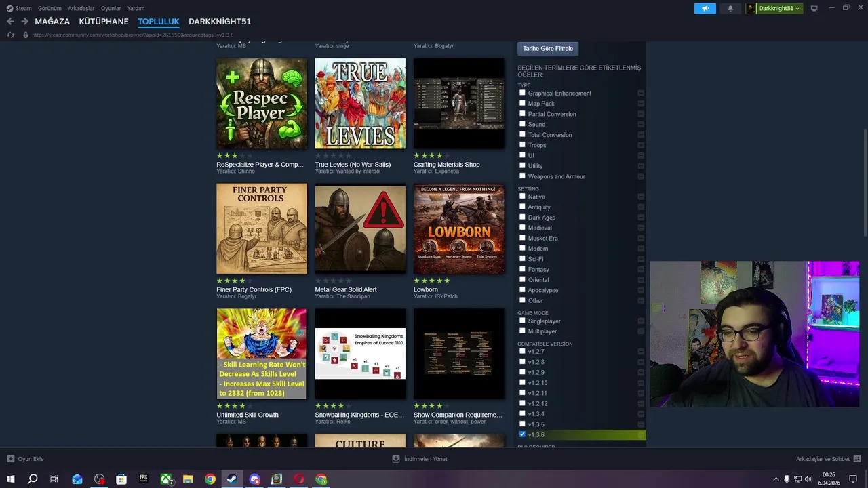Viewport: 868px width, 488px height.
Task: Check the v1.3.5 compatible version
Action: (522, 424)
